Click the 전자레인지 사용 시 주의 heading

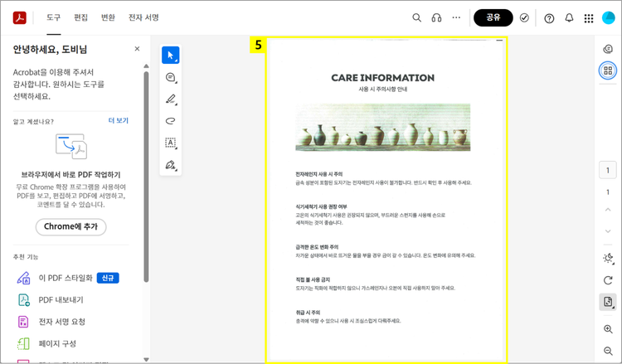click(x=319, y=174)
